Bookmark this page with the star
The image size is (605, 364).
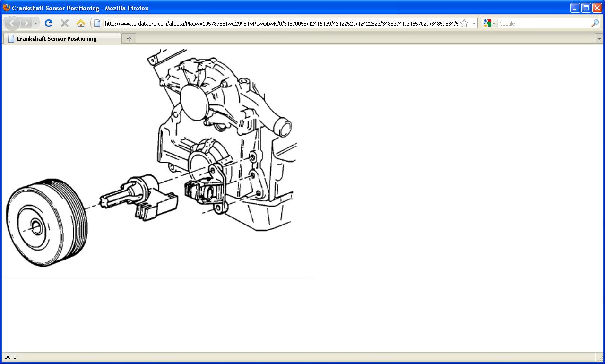click(464, 23)
